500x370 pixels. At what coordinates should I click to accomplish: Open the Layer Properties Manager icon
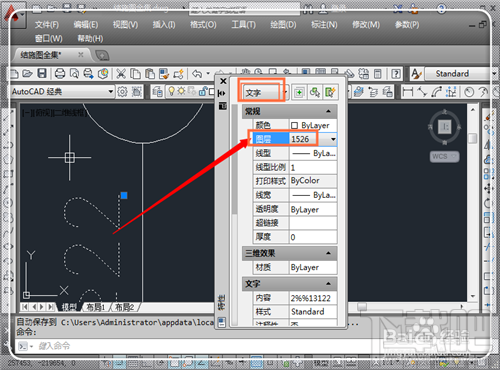pos(157,92)
